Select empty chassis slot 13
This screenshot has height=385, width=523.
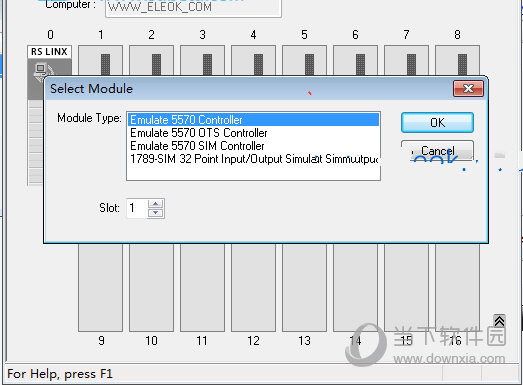tap(305, 287)
